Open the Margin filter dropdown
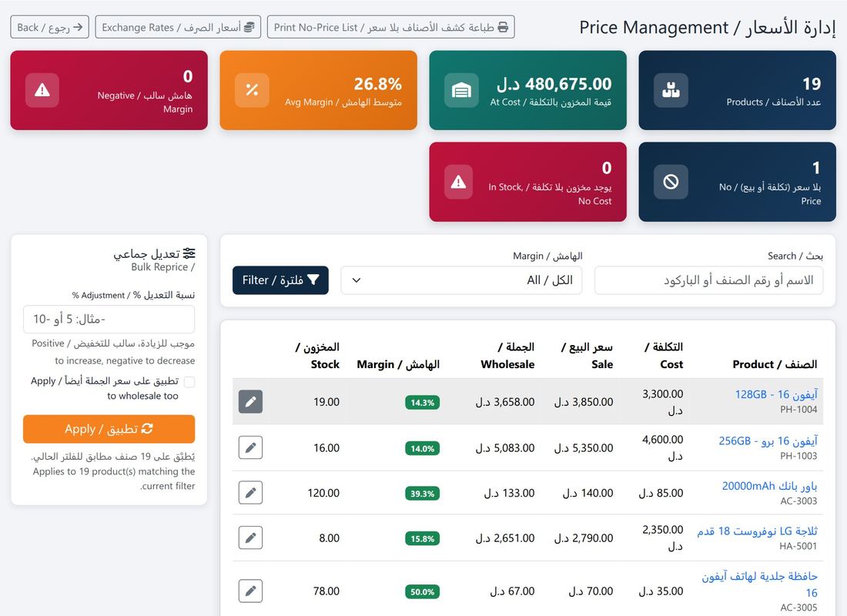This screenshot has height=616, width=847. click(x=461, y=280)
